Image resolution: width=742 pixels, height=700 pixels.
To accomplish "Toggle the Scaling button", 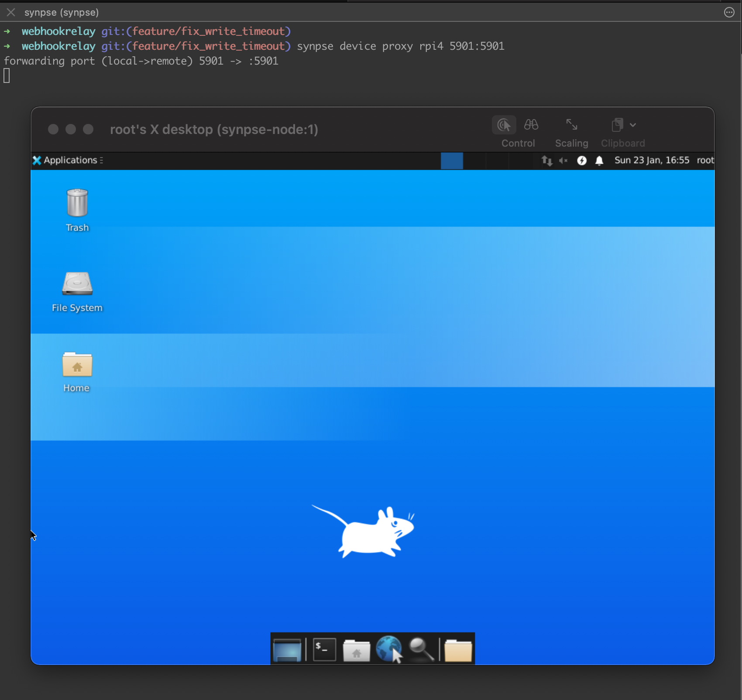I will (571, 125).
